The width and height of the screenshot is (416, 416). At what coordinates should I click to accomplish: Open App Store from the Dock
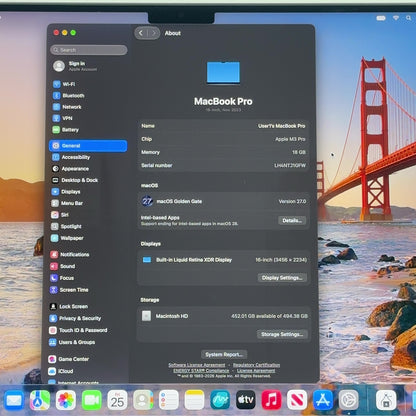point(323,400)
